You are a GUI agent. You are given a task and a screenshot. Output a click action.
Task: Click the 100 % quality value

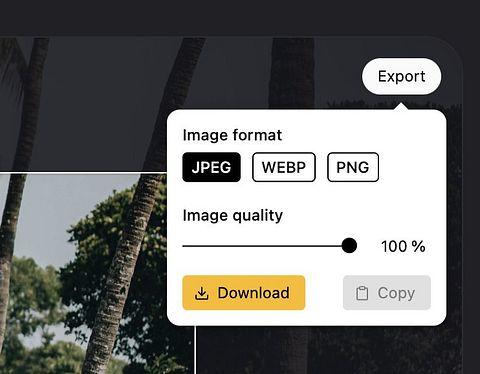click(403, 247)
